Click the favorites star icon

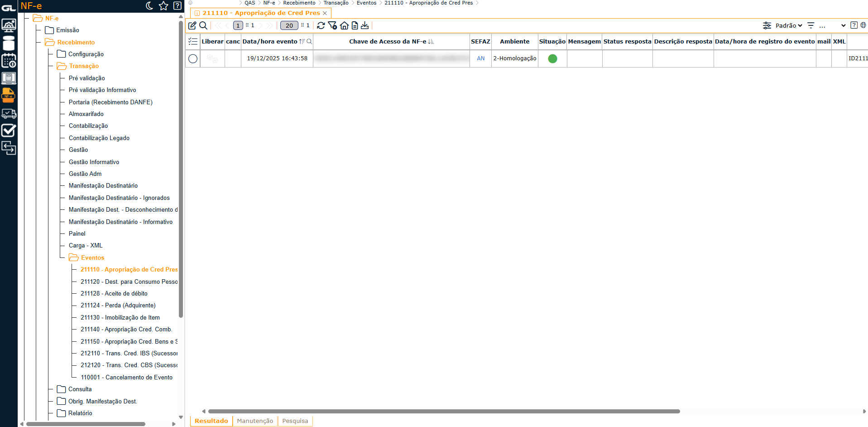(x=163, y=6)
